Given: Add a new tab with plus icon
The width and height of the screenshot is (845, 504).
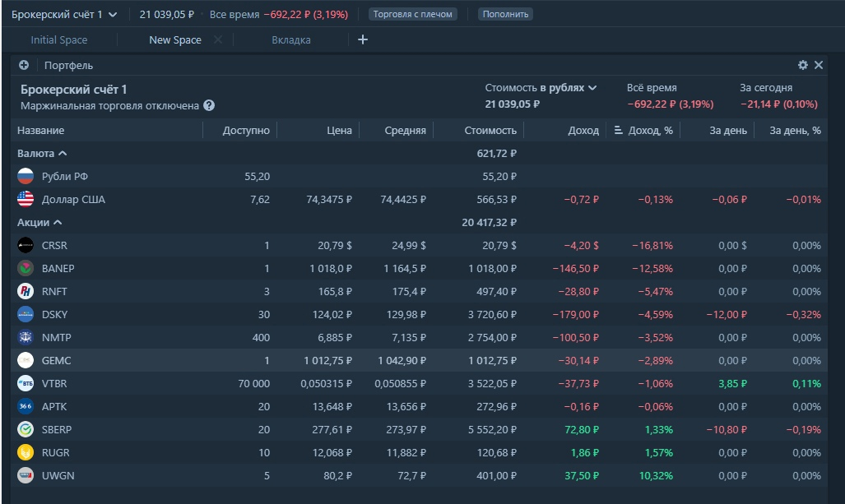Looking at the screenshot, I should (363, 39).
